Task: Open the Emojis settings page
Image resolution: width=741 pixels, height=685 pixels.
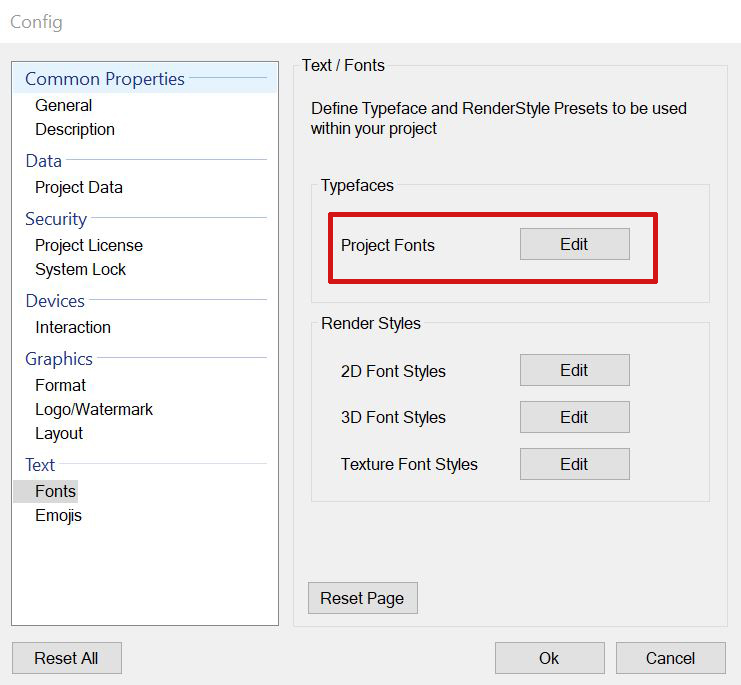Action: pyautogui.click(x=58, y=515)
